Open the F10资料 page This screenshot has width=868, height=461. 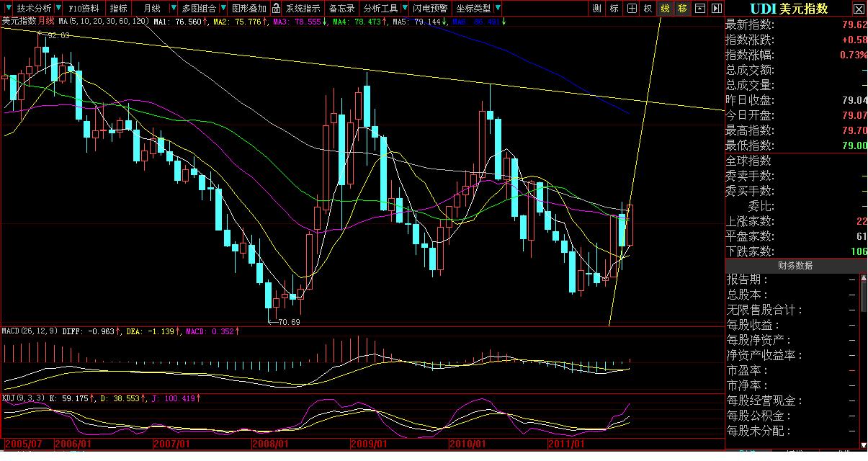click(84, 9)
